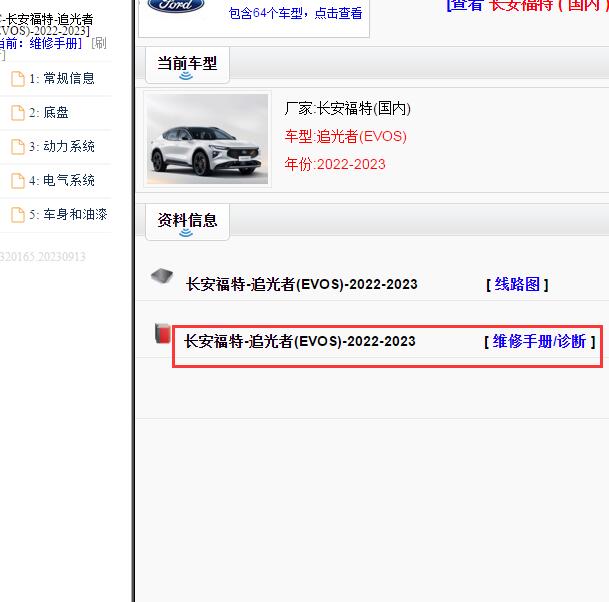
Task: Click page icon beside 动力系统
Action: coord(17,147)
